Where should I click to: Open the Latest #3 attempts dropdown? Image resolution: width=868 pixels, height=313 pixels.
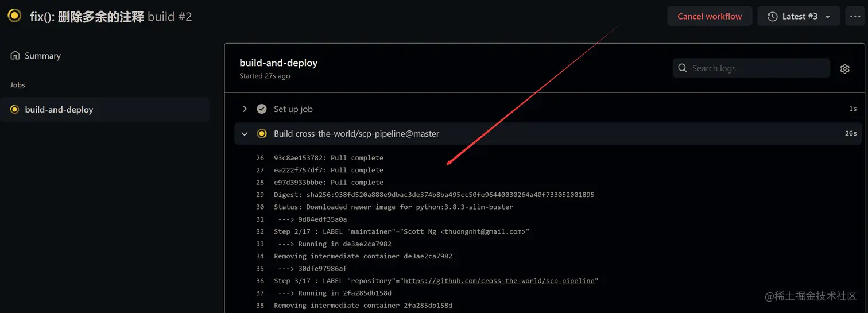[799, 16]
